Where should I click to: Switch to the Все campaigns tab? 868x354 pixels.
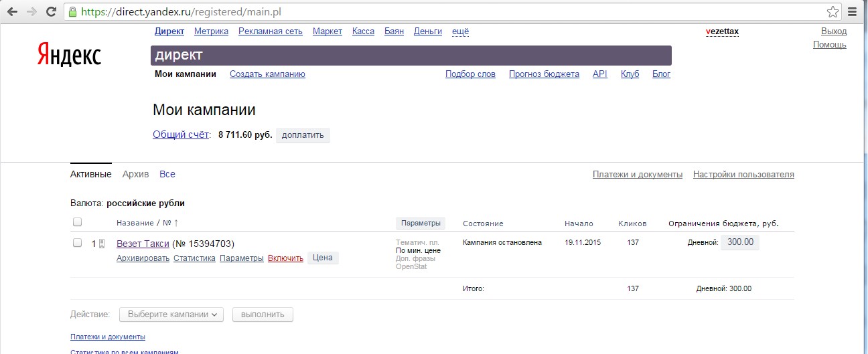(x=167, y=174)
